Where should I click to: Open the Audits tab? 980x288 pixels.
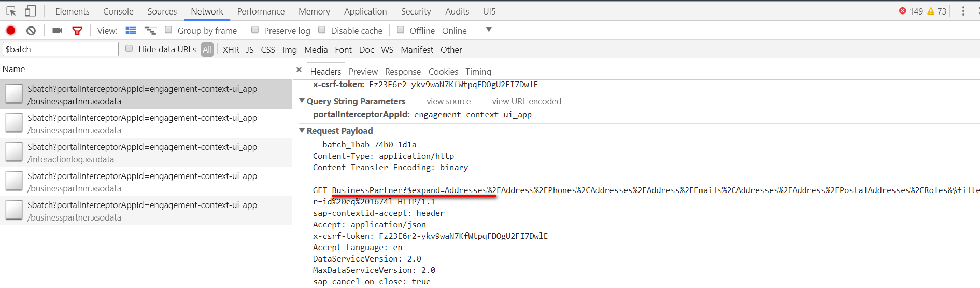(x=457, y=11)
